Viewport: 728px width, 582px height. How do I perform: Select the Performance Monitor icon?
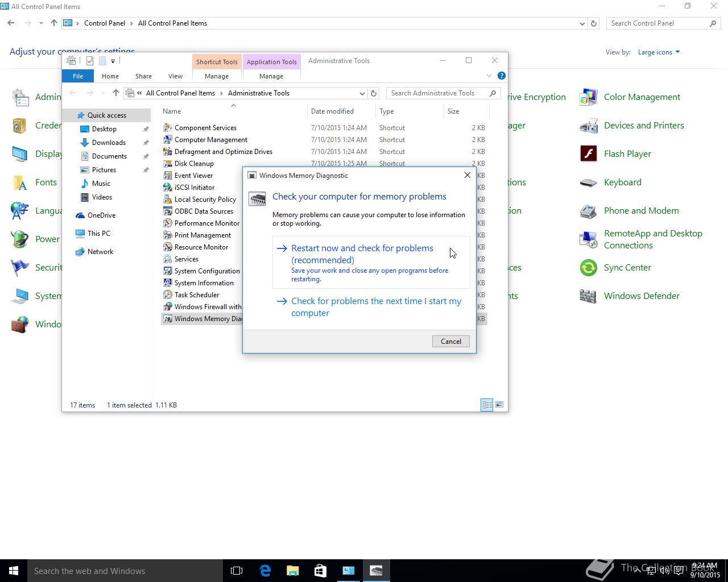click(x=167, y=223)
